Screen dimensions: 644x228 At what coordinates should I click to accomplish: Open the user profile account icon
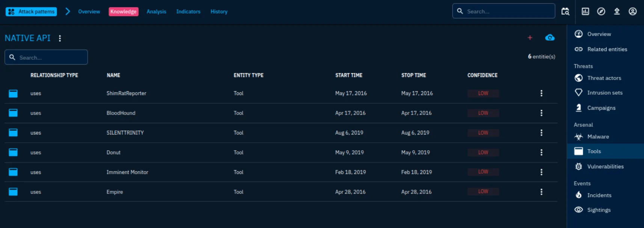point(633,11)
